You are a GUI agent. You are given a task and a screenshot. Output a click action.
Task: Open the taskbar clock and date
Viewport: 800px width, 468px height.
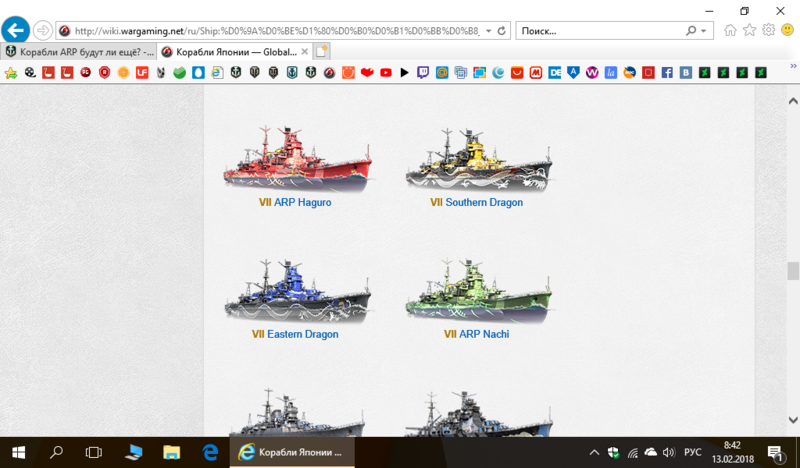click(732, 452)
